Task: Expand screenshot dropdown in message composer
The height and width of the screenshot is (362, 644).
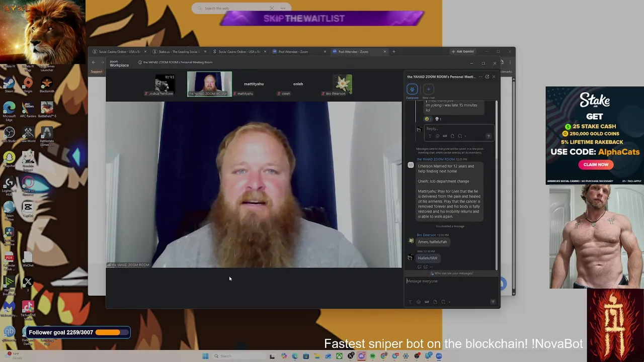Action: tap(448, 302)
